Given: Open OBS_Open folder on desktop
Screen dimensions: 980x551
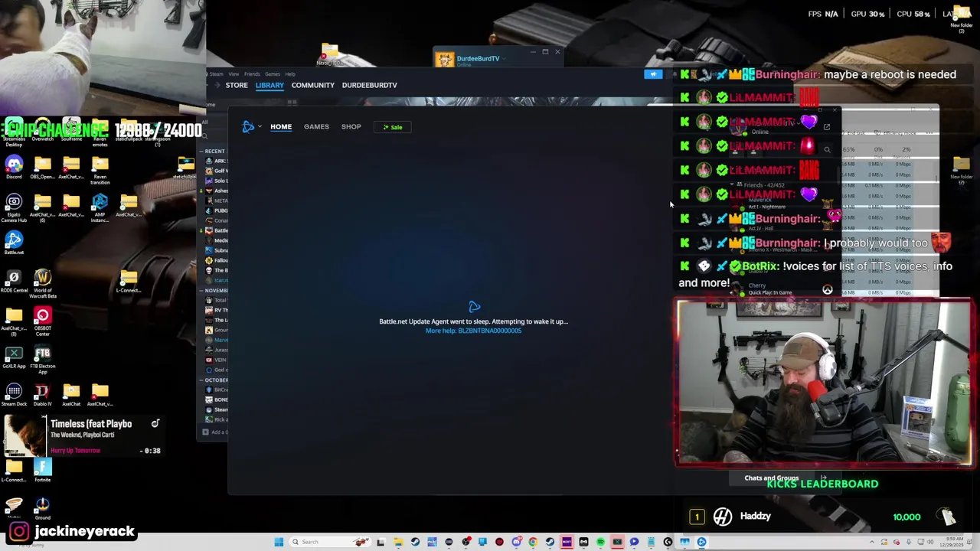Looking at the screenshot, I should [42, 167].
